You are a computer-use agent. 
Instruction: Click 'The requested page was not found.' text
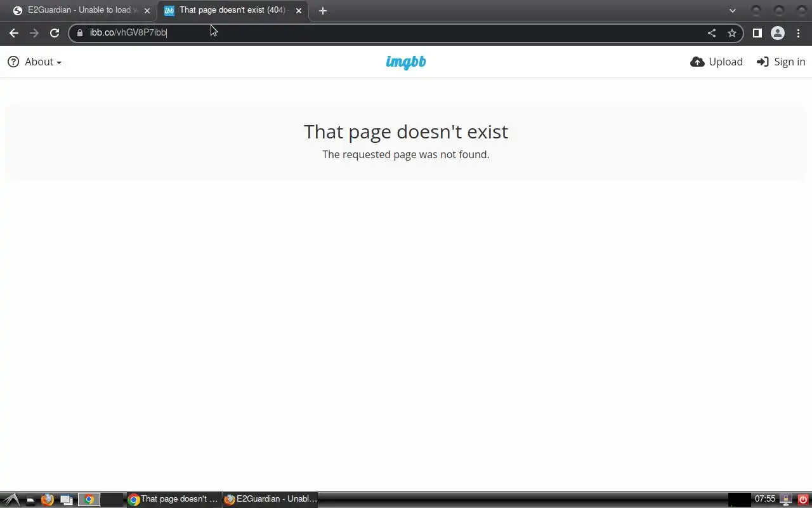(x=406, y=154)
